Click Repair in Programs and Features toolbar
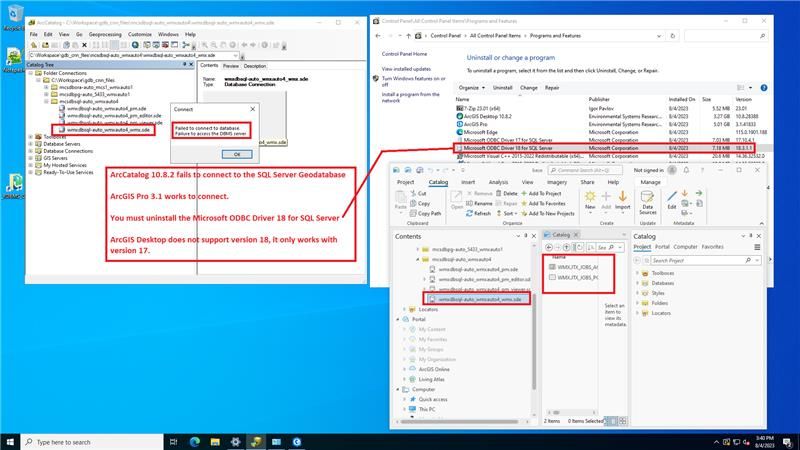The height and width of the screenshot is (450, 800). pyautogui.click(x=552, y=88)
